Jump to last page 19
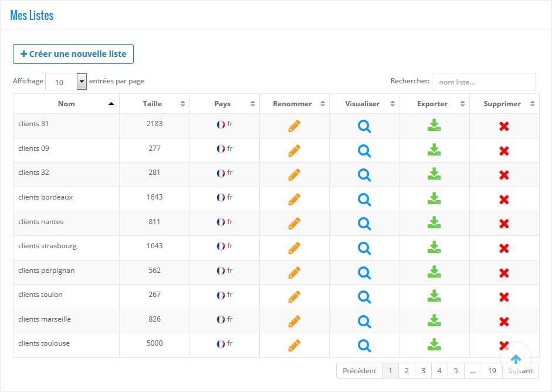This screenshot has width=552, height=392. [492, 370]
